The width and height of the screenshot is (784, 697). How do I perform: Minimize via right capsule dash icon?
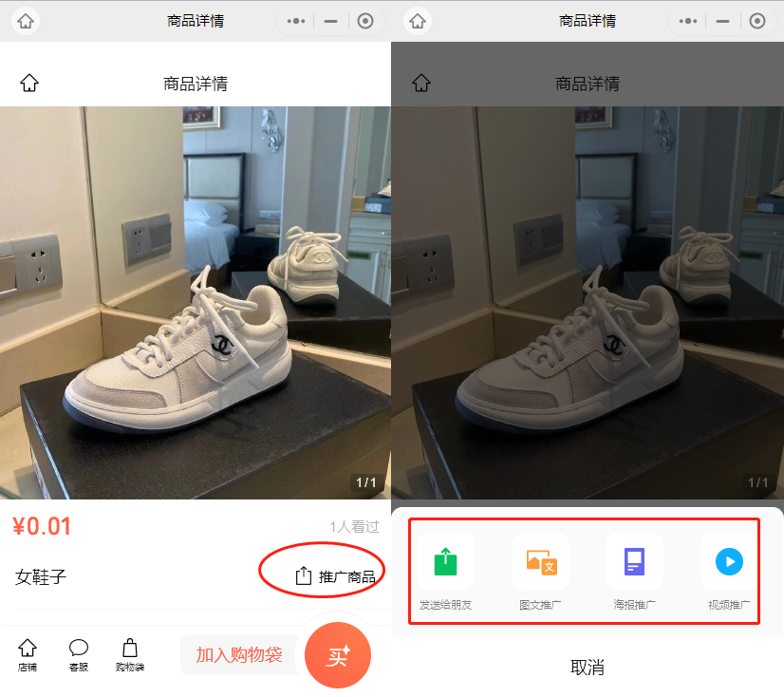(722, 21)
